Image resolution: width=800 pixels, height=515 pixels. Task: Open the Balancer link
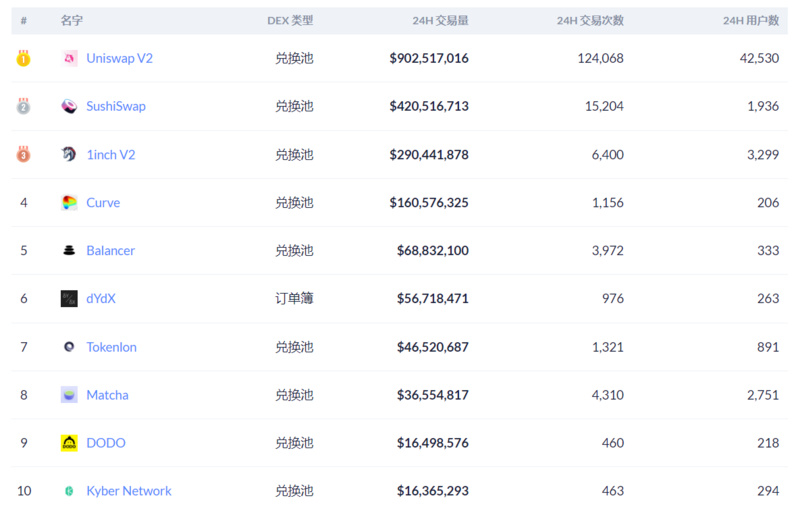(x=111, y=251)
